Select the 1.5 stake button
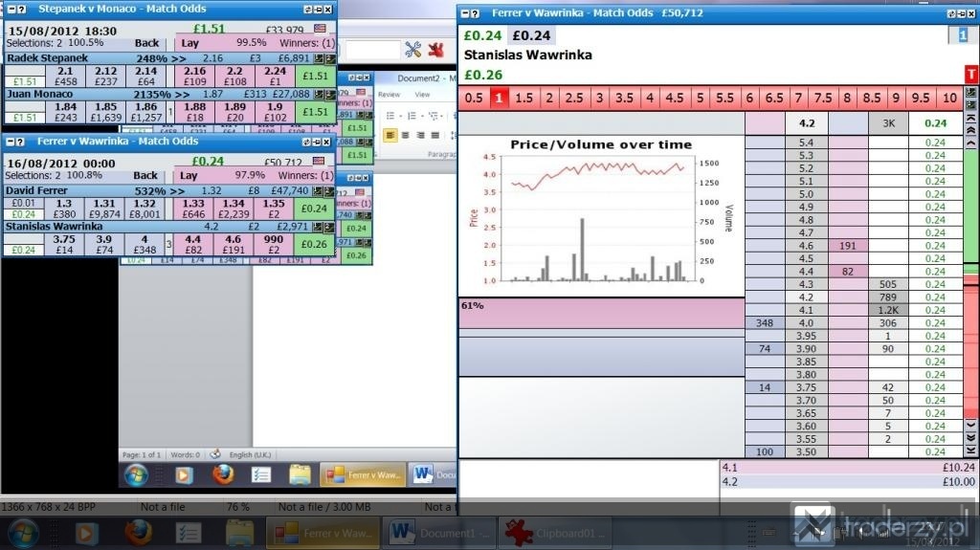The height and width of the screenshot is (550, 980). [x=523, y=99]
